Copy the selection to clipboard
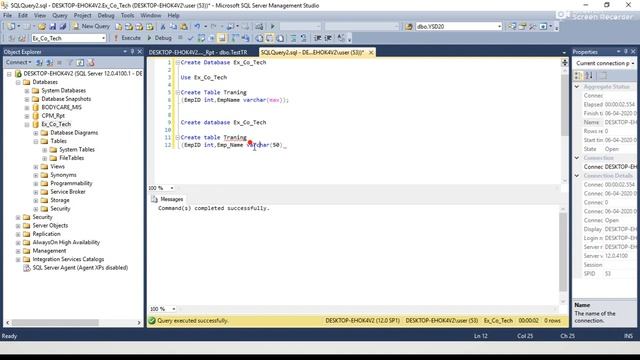640x360 pixels. click(x=173, y=27)
